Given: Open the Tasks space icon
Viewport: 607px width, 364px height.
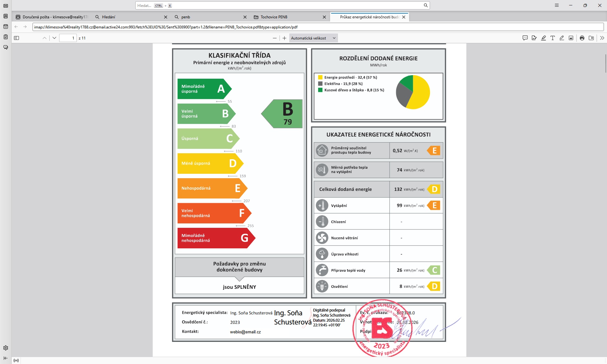Looking at the screenshot, I should point(6,37).
